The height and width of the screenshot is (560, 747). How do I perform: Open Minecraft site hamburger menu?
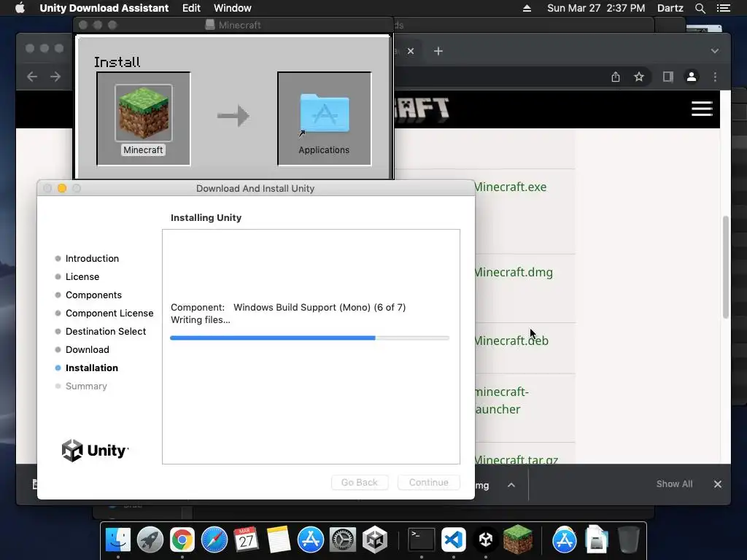[x=702, y=109]
